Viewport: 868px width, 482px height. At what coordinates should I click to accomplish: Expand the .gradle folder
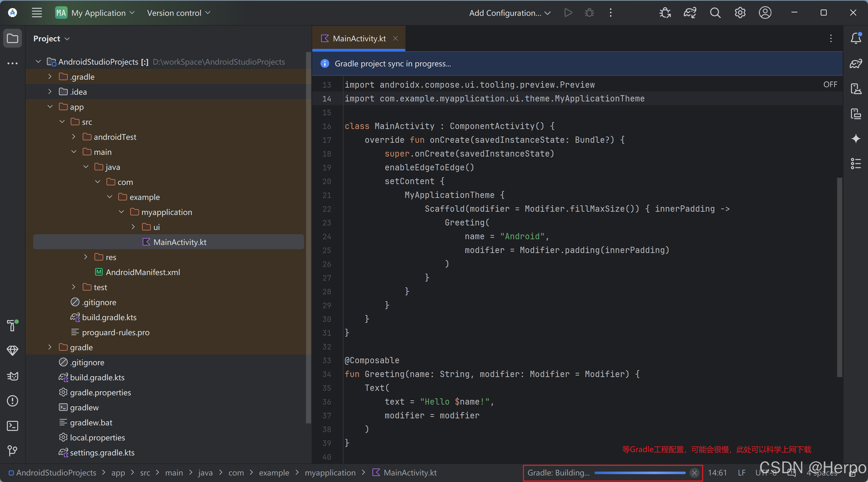[x=50, y=77]
